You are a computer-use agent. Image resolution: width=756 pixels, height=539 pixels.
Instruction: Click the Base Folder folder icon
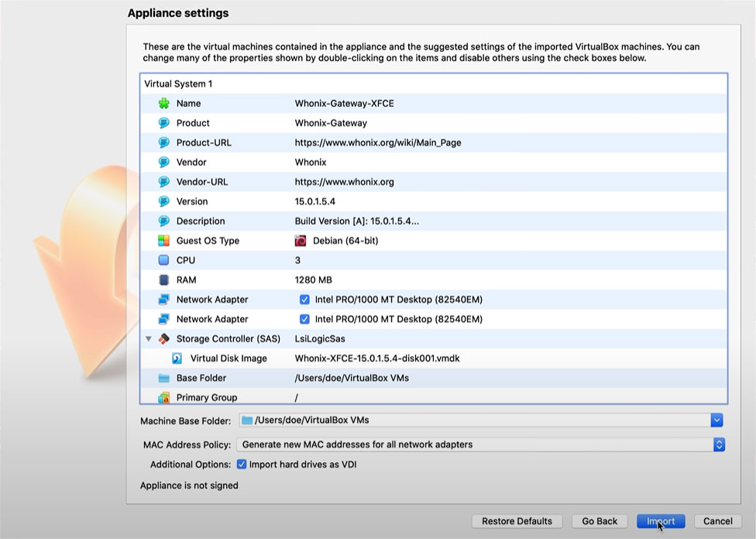[x=164, y=378]
